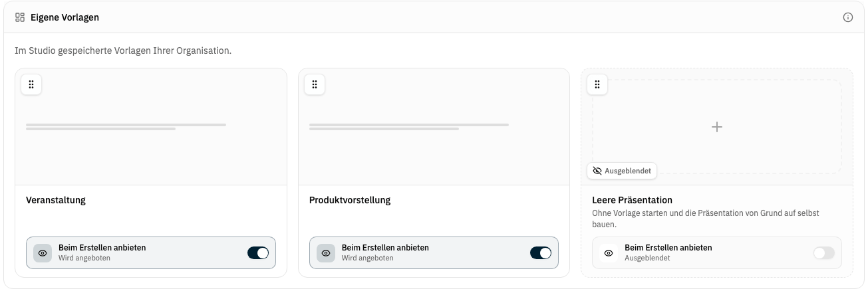868x291 pixels.
Task: Turn off the Produktvorstellung offer switch
Action: click(541, 253)
